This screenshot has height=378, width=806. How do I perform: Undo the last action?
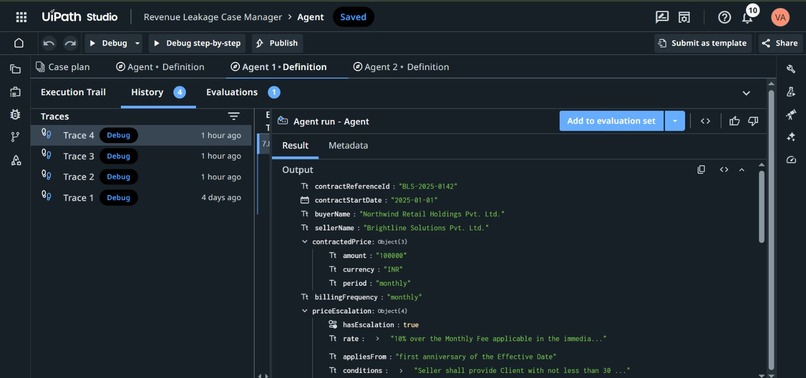[x=49, y=43]
